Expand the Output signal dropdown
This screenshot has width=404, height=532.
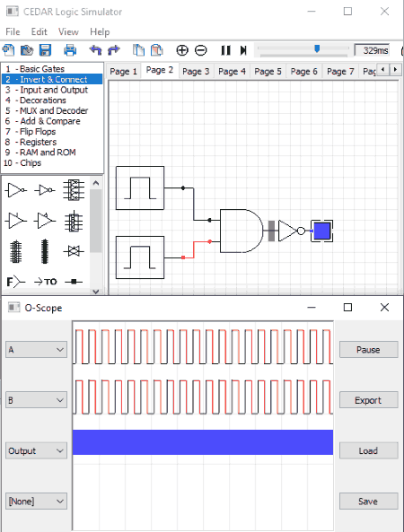click(36, 450)
